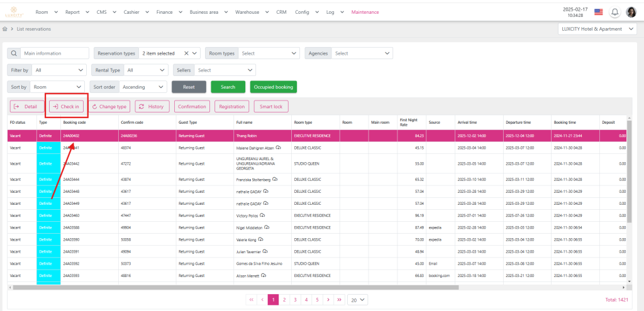The height and width of the screenshot is (311, 644).
Task: Click cloud icon next to Valerie Kong
Action: click(x=260, y=239)
